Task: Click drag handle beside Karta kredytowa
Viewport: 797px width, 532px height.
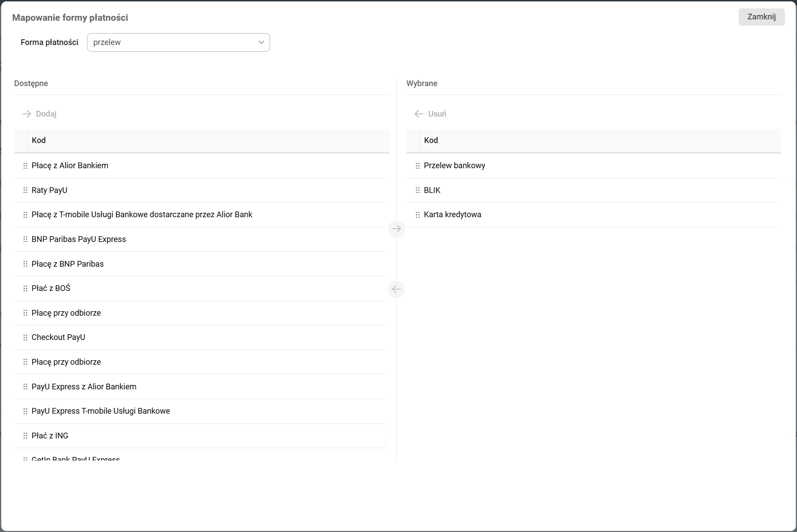Action: pos(418,215)
